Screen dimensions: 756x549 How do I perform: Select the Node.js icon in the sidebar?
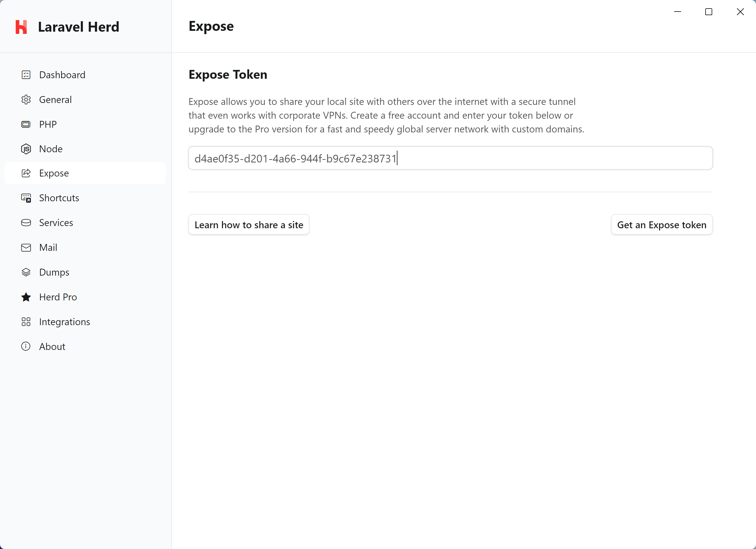coord(26,149)
